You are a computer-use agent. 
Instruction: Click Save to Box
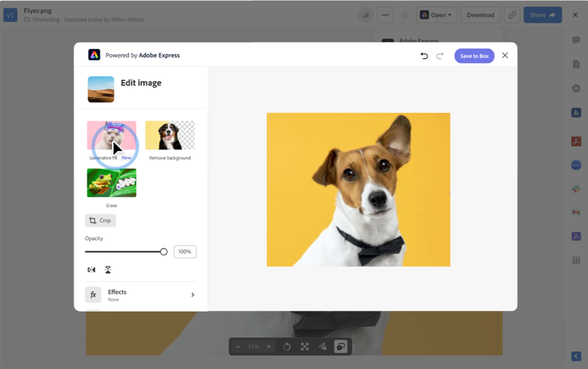point(474,56)
